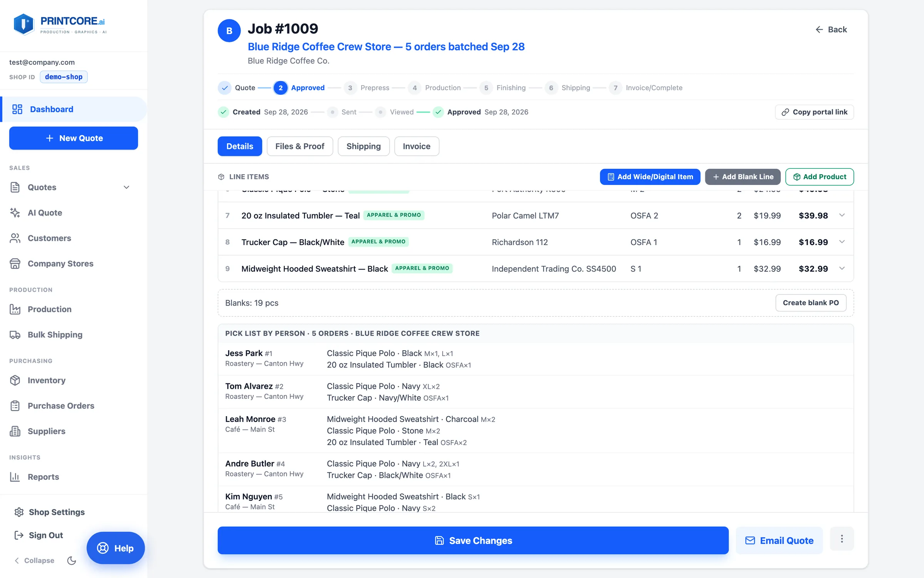This screenshot has width=924, height=578.
Task: Click the Inventory box icon
Action: [x=15, y=380]
